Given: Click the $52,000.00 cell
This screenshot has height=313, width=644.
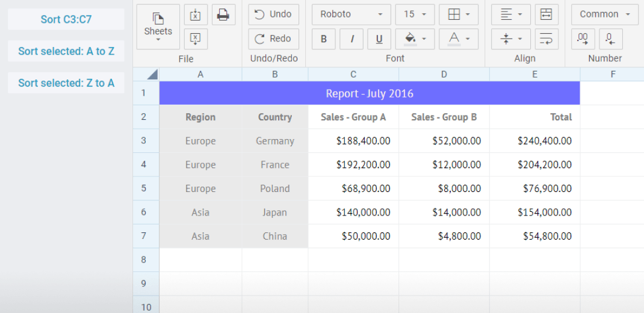Looking at the screenshot, I should (x=444, y=141).
